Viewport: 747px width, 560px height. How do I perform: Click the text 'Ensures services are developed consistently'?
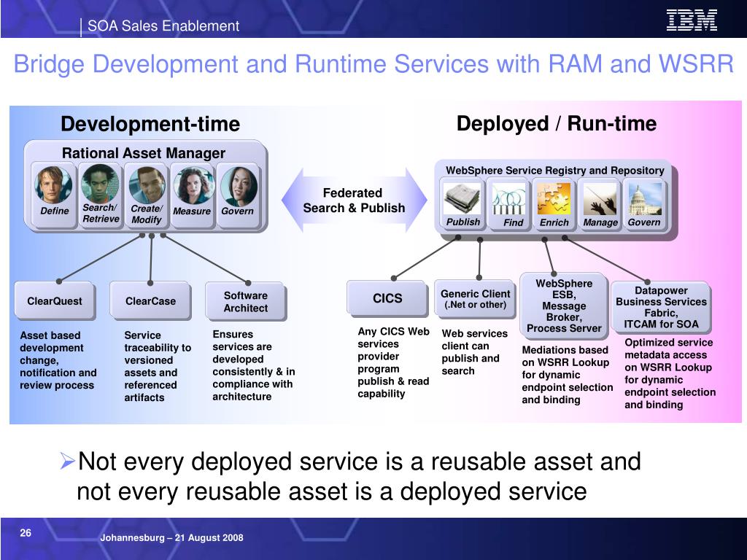pos(253,365)
